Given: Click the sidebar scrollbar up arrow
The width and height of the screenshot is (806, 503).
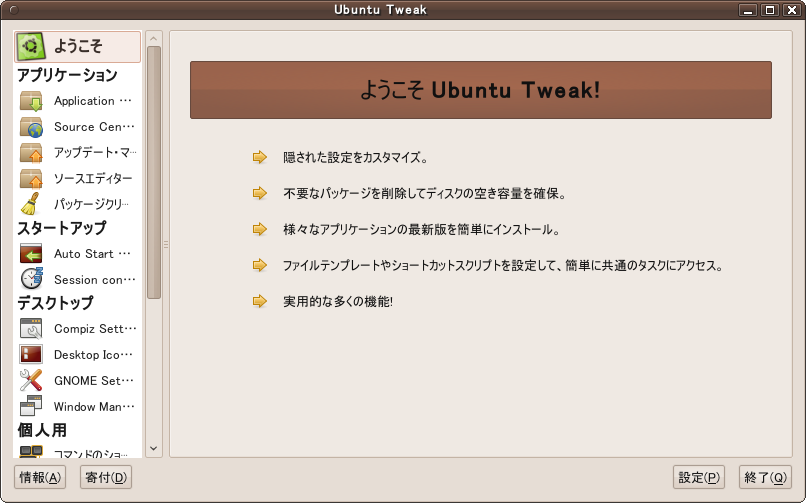Looking at the screenshot, I should (x=154, y=39).
